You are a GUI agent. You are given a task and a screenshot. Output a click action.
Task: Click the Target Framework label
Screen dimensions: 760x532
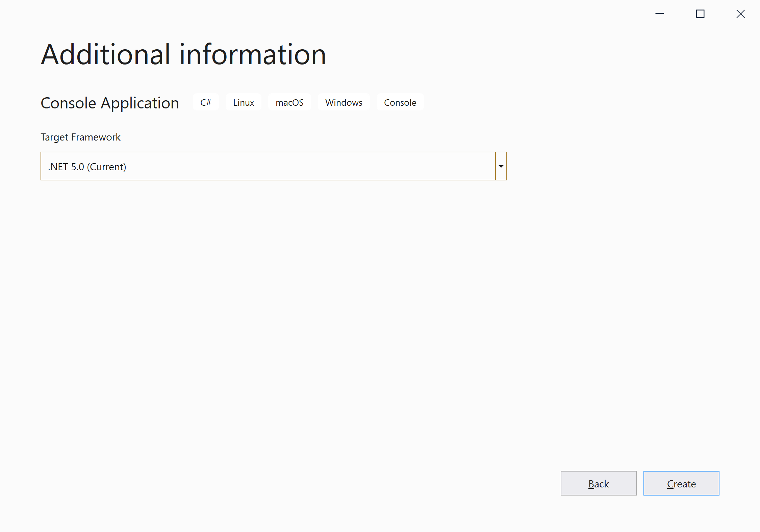pos(80,137)
